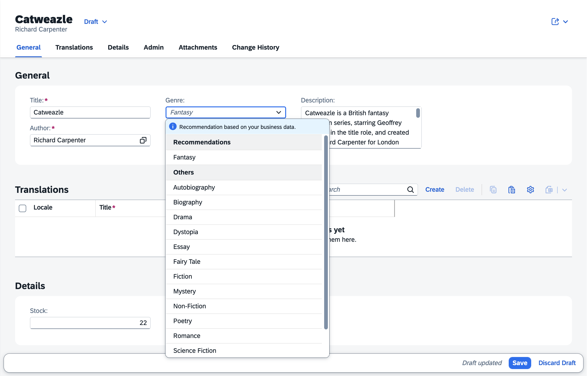Screen dimensions: 588x376
Task: Select Fiction genre option
Action: [x=244, y=277]
